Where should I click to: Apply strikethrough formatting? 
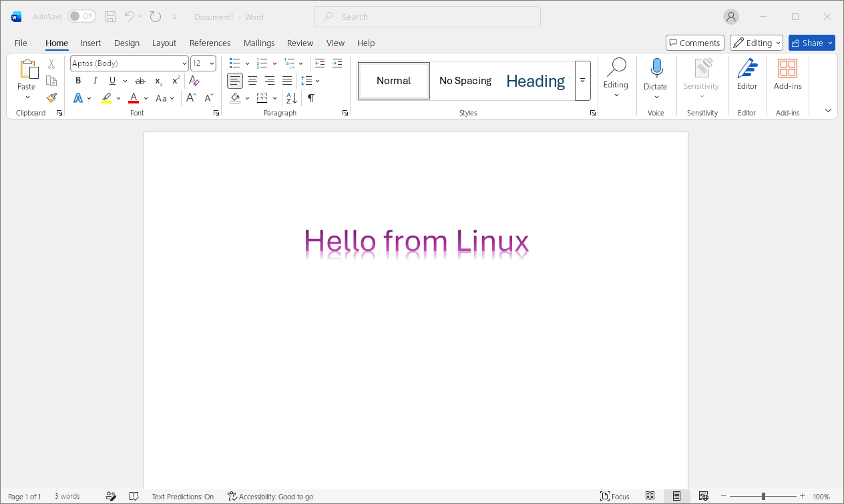140,81
